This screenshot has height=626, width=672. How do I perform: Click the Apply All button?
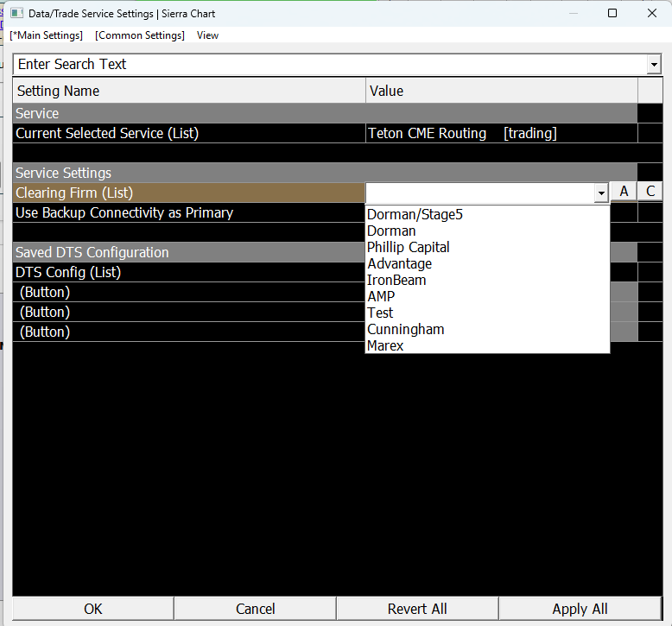pyautogui.click(x=580, y=609)
